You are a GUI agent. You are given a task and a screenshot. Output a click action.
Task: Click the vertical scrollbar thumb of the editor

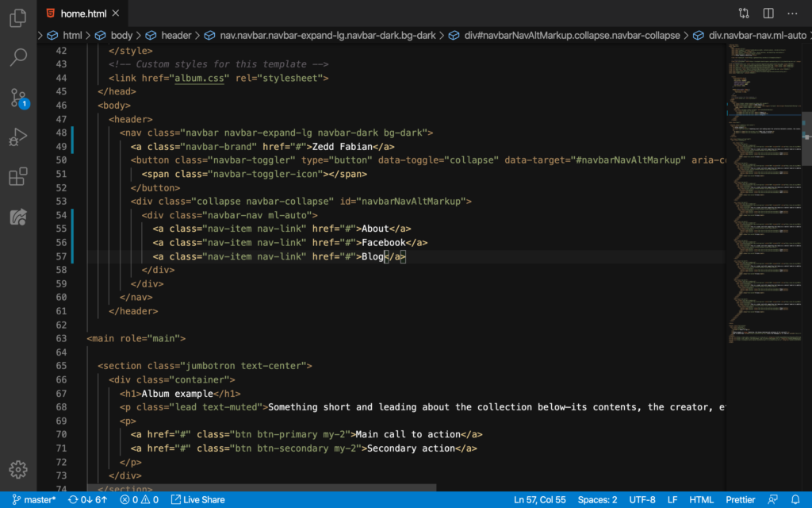(x=806, y=138)
